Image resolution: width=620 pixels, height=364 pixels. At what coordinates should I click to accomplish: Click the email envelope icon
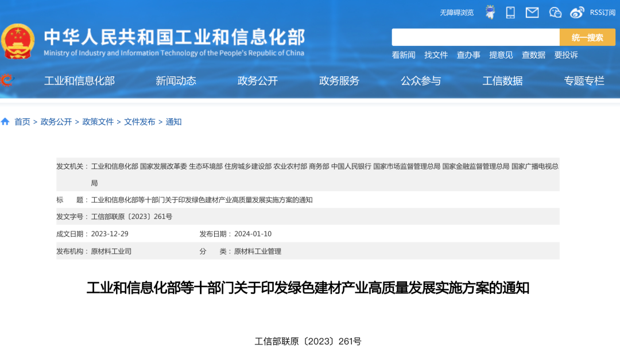[x=532, y=13]
